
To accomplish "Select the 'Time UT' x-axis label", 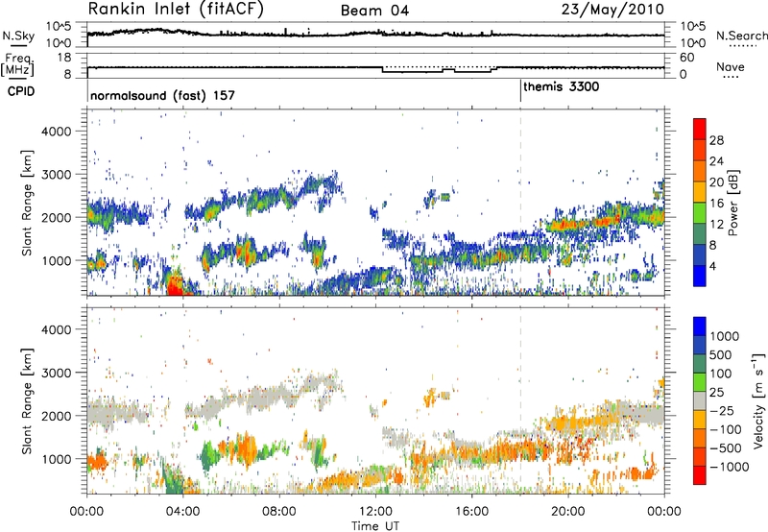I will click(x=375, y=525).
